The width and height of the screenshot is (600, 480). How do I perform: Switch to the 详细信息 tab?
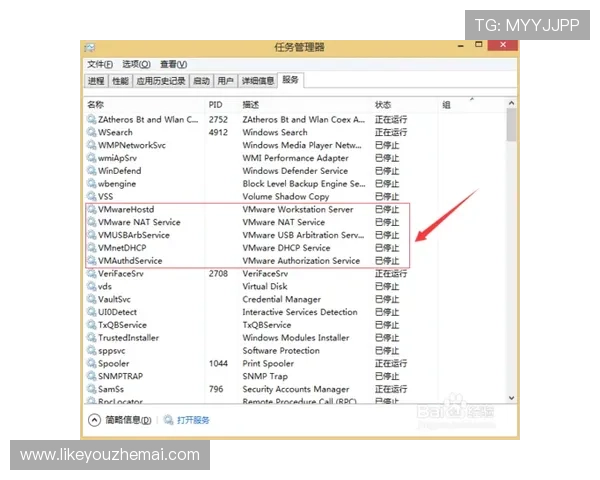pyautogui.click(x=258, y=81)
